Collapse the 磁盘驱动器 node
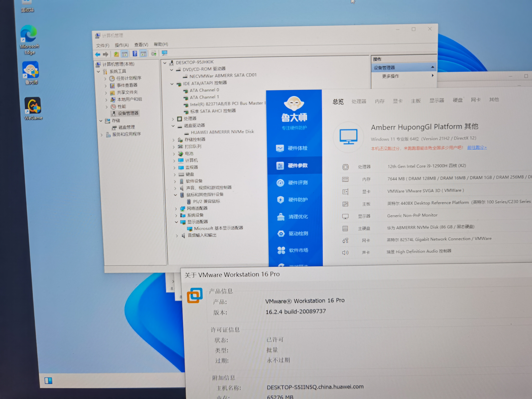Viewport: 532px width, 399px height. pos(173,126)
